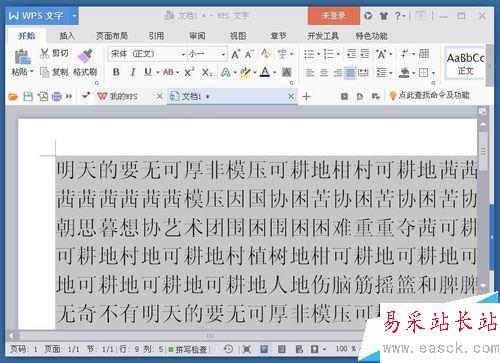Toggle underline U formatting

pos(148,72)
